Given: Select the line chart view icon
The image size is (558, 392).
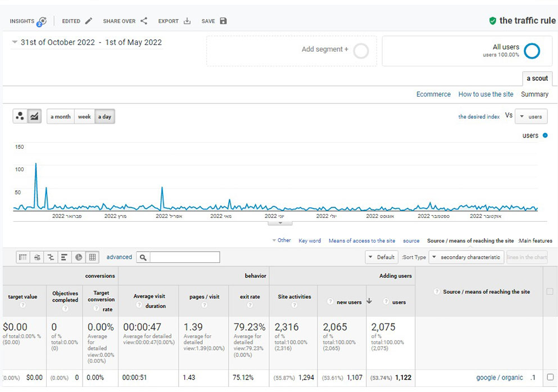Looking at the screenshot, I should click(34, 117).
